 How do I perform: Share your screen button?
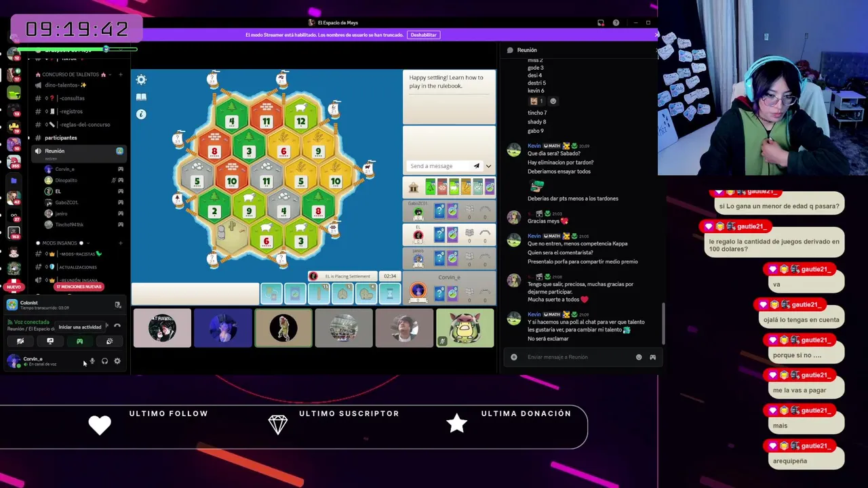(x=50, y=342)
